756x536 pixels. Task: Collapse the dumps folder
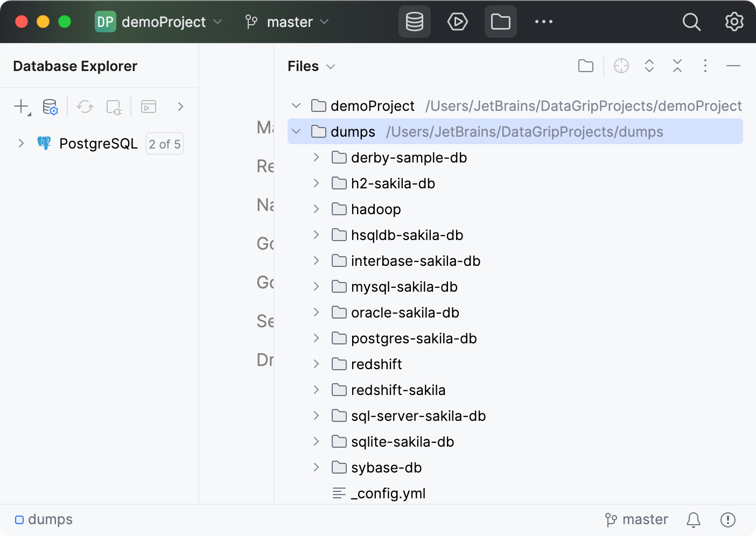point(296,131)
